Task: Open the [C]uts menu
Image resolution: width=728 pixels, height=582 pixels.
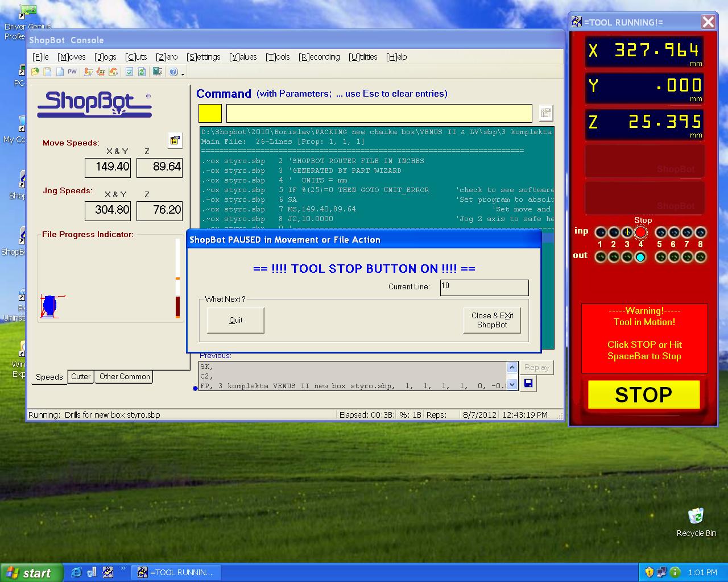Action: pos(136,57)
